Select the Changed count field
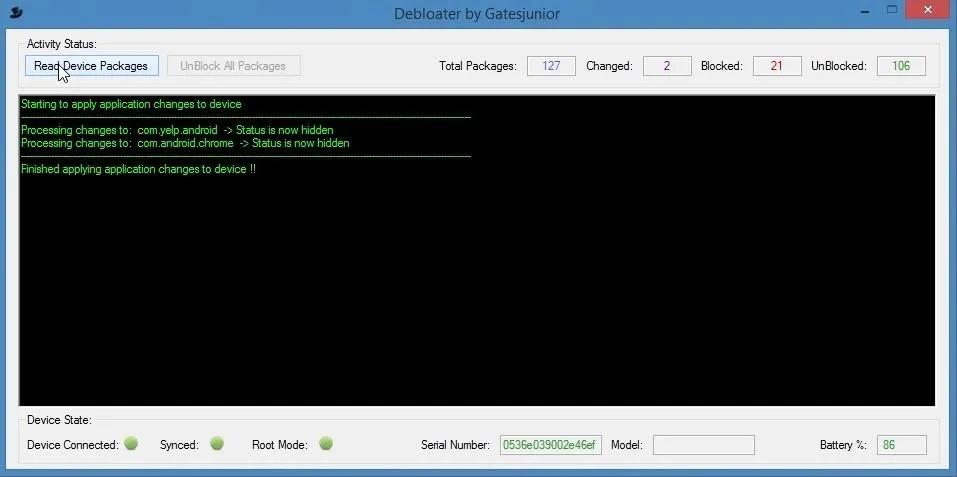This screenshot has height=477, width=957. pyautogui.click(x=666, y=66)
